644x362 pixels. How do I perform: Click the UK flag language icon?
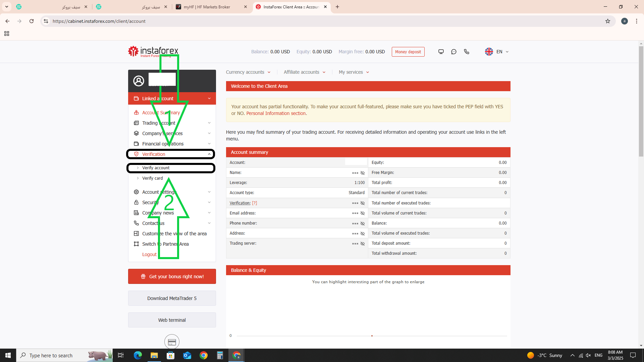click(489, 52)
